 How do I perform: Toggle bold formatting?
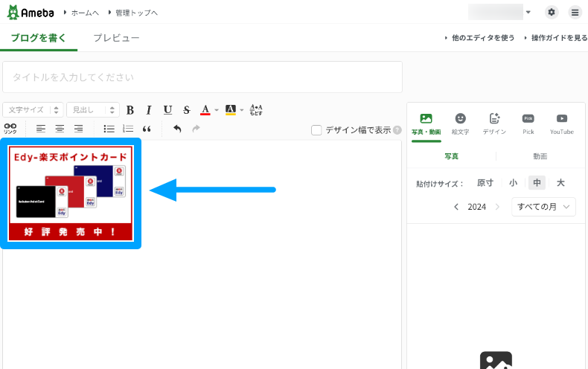tap(130, 110)
